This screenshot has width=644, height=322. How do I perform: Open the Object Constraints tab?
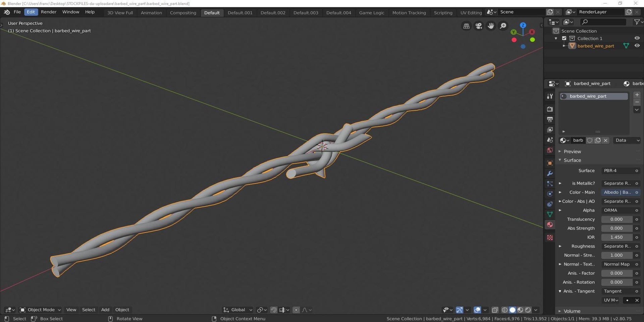tap(550, 204)
